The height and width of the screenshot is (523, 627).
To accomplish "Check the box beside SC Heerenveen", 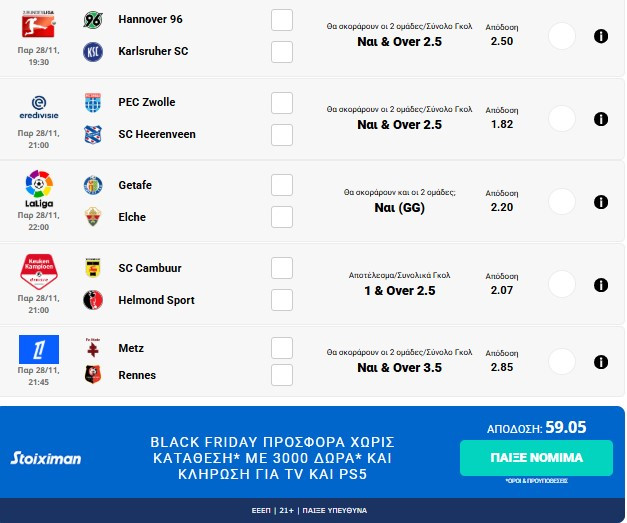I will pyautogui.click(x=282, y=134).
